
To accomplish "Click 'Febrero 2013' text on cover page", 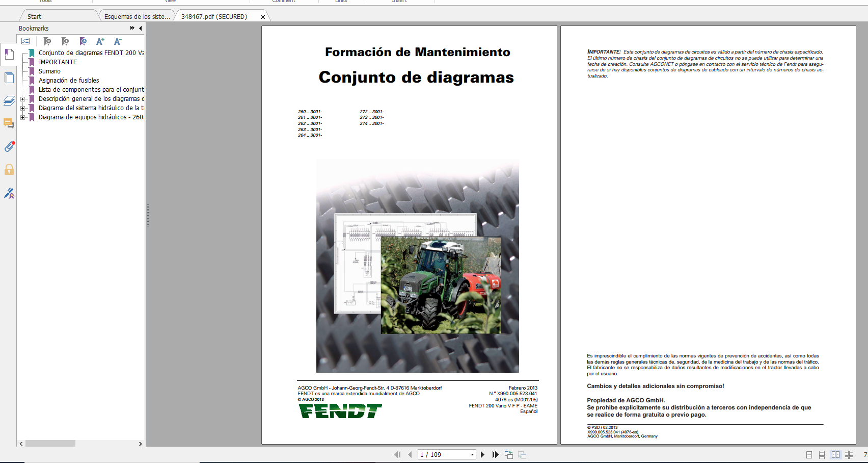I will [523, 388].
